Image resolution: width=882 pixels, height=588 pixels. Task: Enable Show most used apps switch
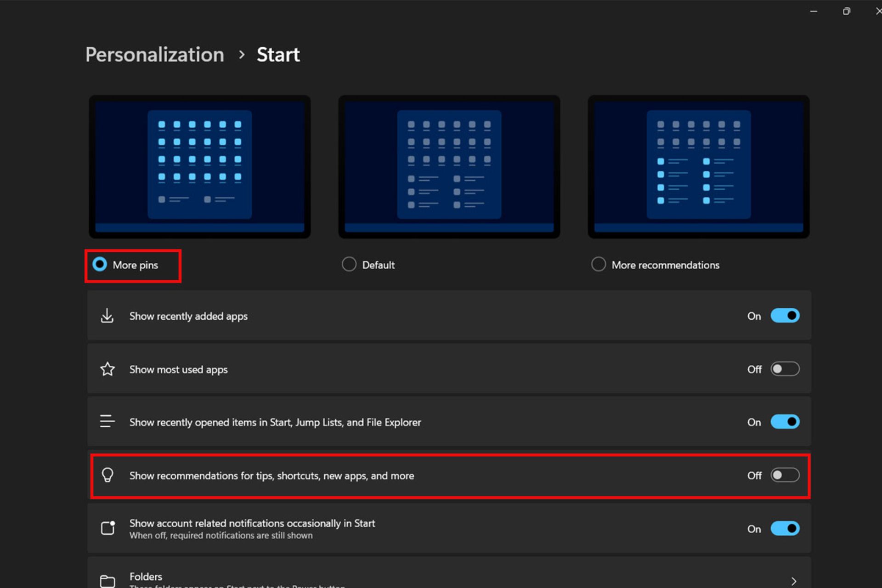(x=785, y=369)
